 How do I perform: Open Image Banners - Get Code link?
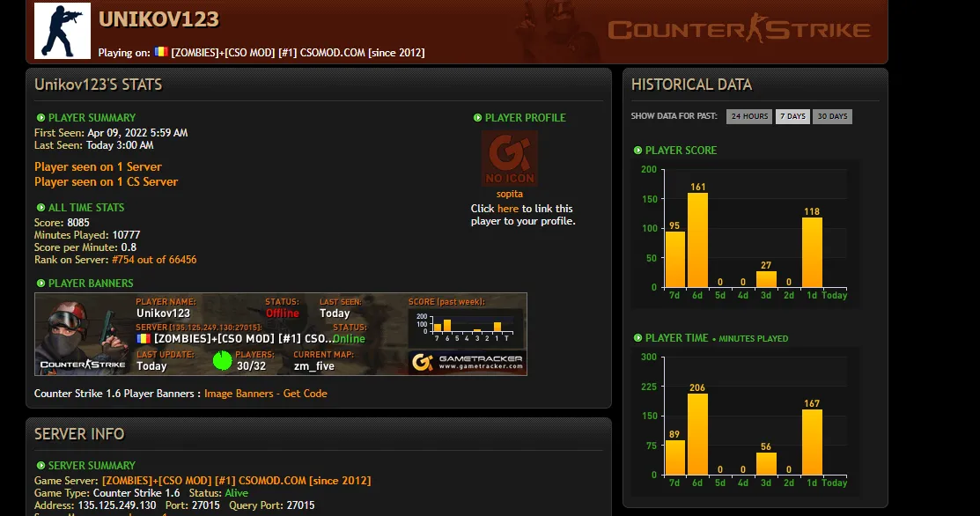pyautogui.click(x=265, y=394)
